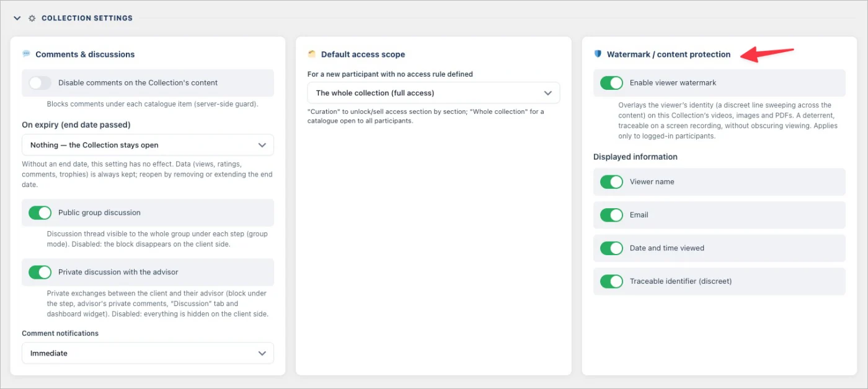Click the 'Blocks comments under each catalogue item' note

[x=153, y=104]
